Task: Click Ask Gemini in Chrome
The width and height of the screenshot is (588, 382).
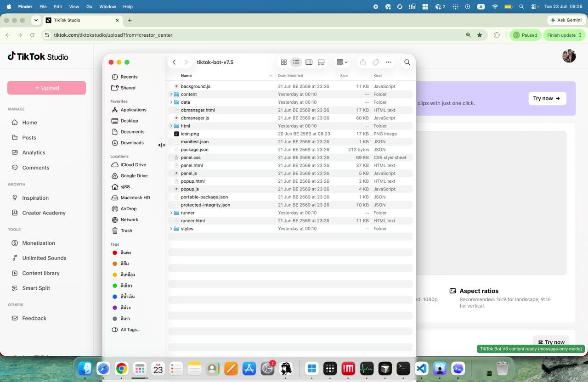Action: coord(566,20)
